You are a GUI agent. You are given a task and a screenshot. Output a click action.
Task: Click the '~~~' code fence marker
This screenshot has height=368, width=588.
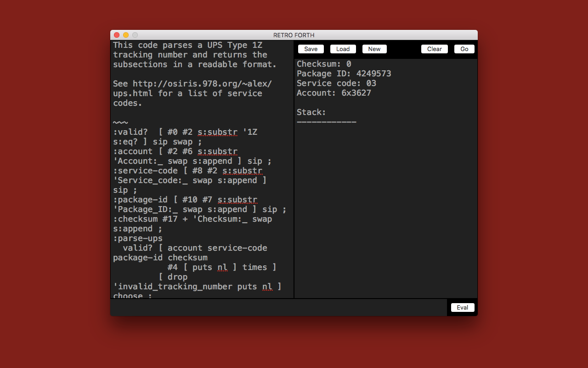click(x=120, y=122)
